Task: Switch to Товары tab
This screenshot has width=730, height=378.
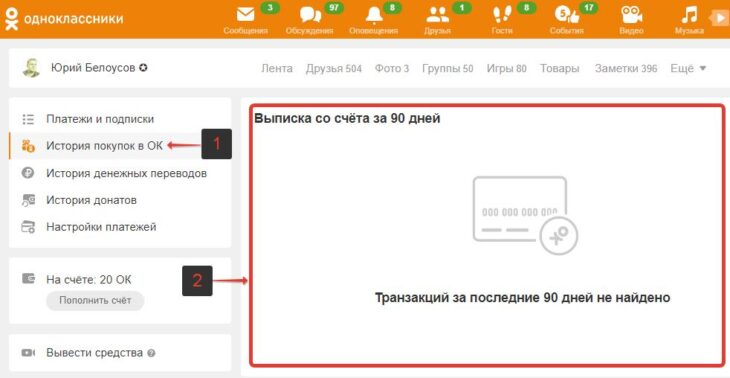Action: [x=560, y=69]
